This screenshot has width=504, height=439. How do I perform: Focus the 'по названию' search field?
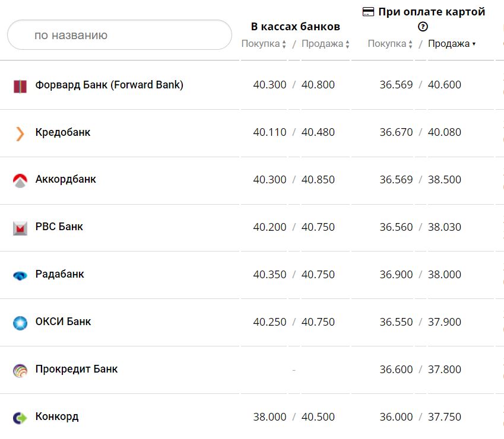tap(119, 35)
